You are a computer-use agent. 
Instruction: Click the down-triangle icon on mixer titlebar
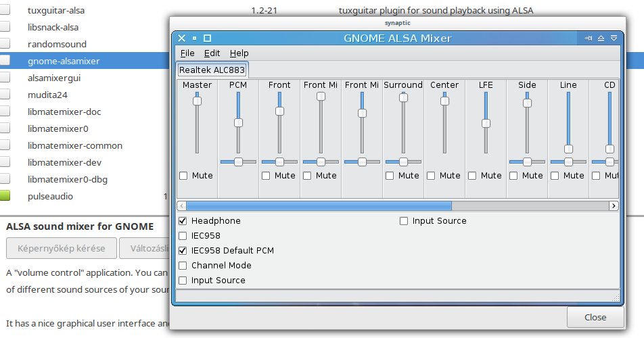(614, 38)
